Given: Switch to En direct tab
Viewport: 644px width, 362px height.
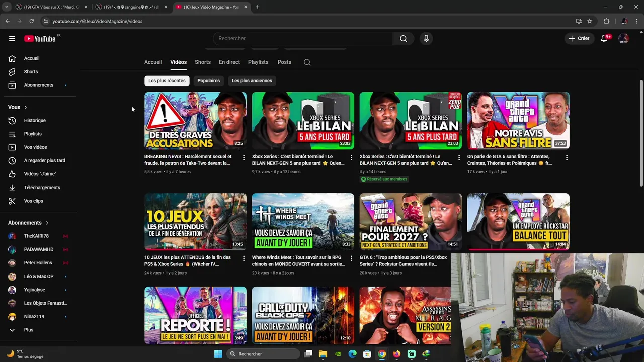Looking at the screenshot, I should coord(229,62).
